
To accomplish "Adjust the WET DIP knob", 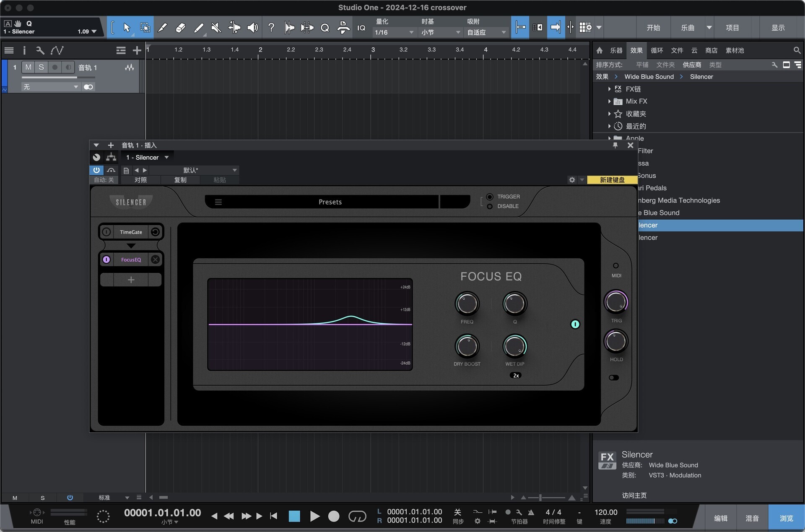I will coord(514,346).
